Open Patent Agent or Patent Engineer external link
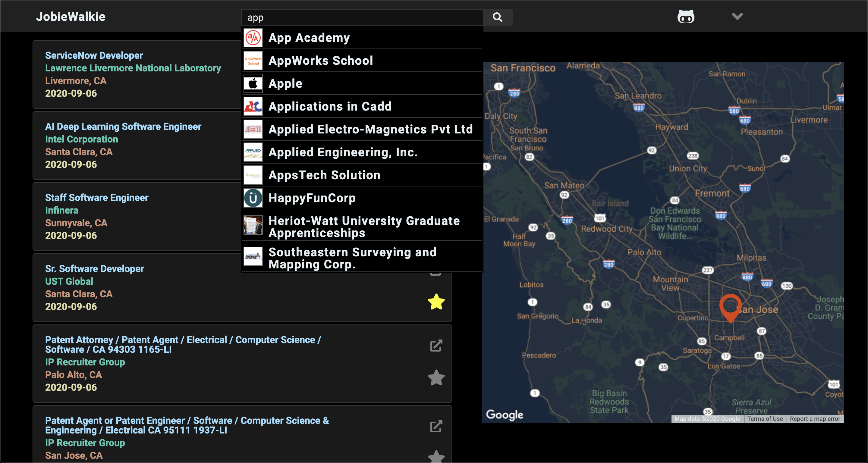Image resolution: width=868 pixels, height=463 pixels. [x=436, y=427]
